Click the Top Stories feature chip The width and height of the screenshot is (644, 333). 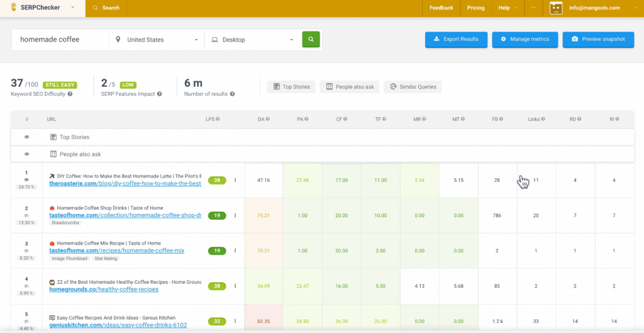(291, 87)
